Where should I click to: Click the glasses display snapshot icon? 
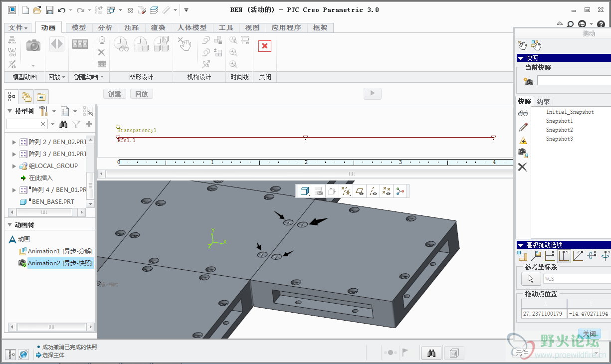522,114
